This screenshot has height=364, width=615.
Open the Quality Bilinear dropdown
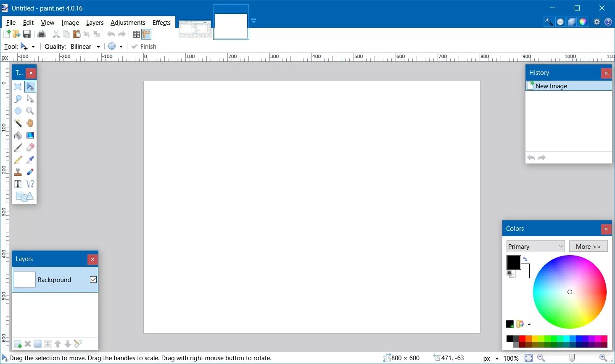85,47
